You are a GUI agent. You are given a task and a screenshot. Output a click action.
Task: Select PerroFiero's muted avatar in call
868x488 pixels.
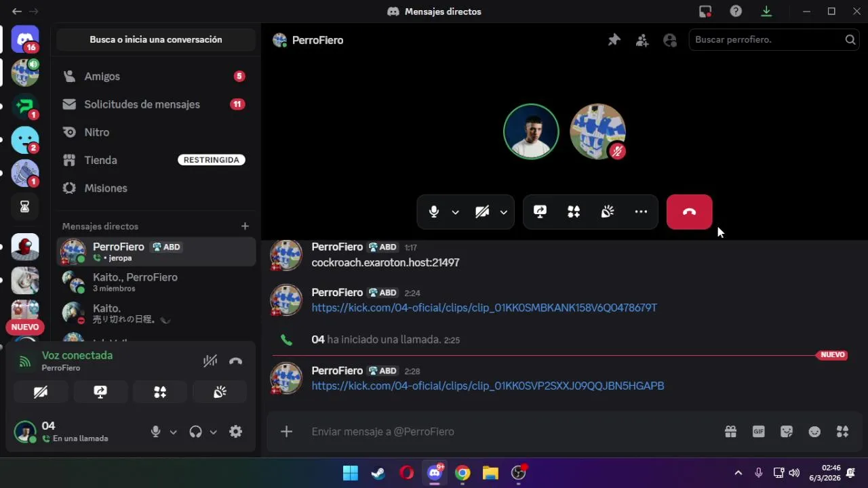pos(597,131)
